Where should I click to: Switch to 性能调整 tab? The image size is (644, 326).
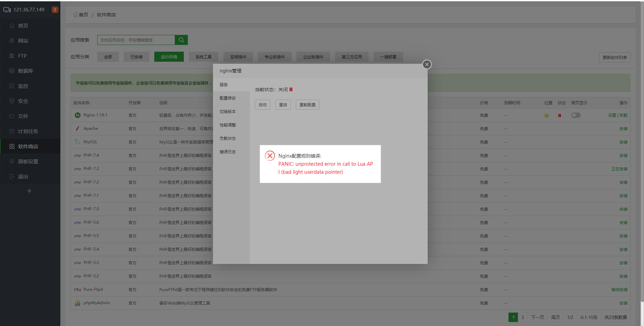[228, 125]
